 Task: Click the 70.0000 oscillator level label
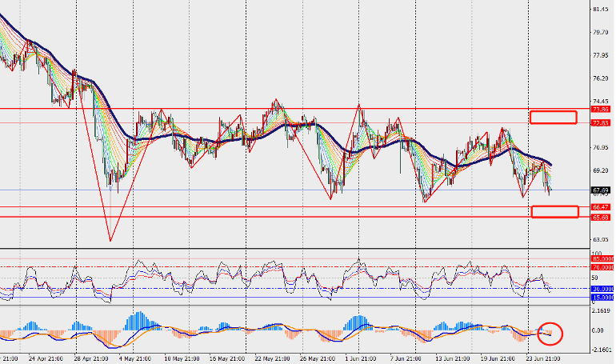pyautogui.click(x=603, y=267)
